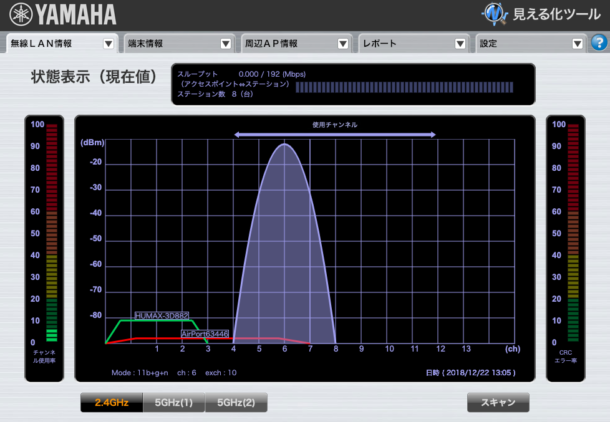This screenshot has width=610, height=422.
Task: Open the 設定 menu tab
Action: pos(531,44)
